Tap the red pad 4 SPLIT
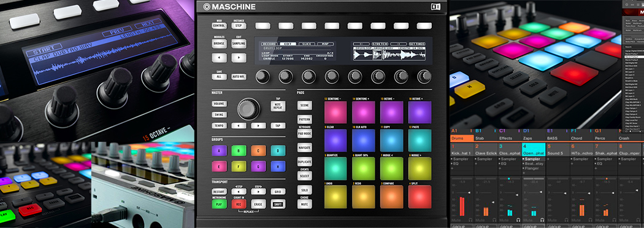Image resolution: width=644 pixels, height=228 pixels. pos(420,196)
